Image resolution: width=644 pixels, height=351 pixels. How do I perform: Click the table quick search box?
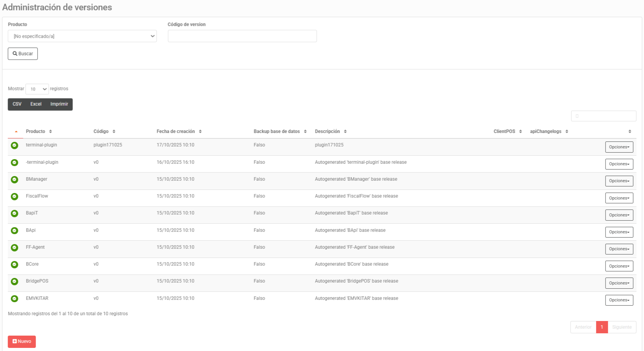(x=603, y=116)
